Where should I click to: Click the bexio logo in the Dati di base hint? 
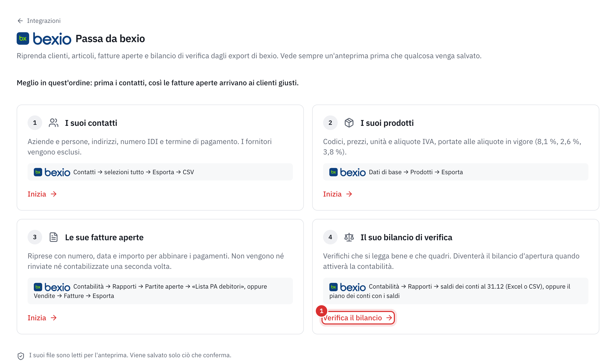coord(348,172)
